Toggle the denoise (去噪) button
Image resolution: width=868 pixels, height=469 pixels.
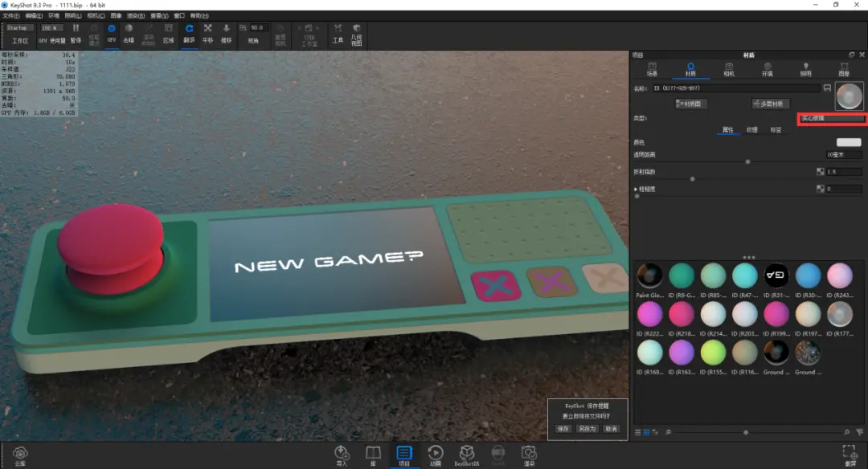(129, 33)
